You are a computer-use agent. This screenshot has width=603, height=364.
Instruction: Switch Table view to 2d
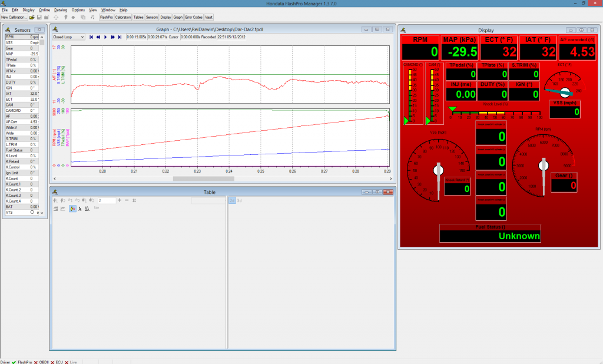tap(232, 200)
